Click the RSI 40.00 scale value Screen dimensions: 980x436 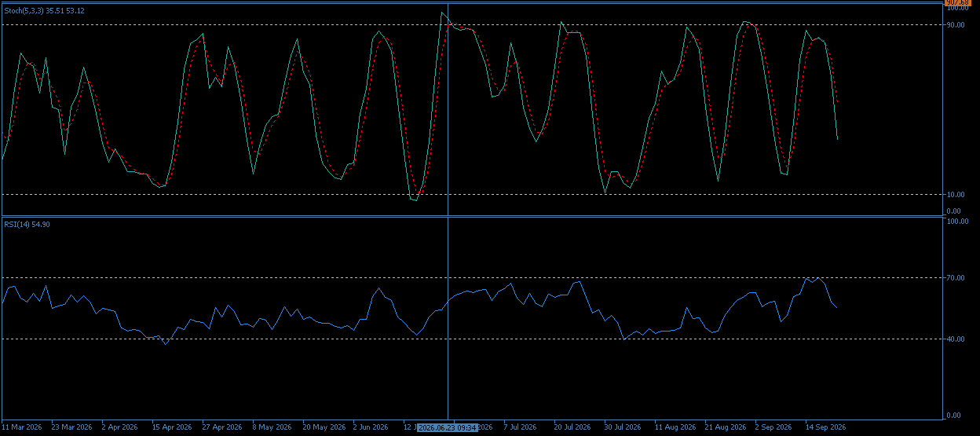[x=955, y=339]
